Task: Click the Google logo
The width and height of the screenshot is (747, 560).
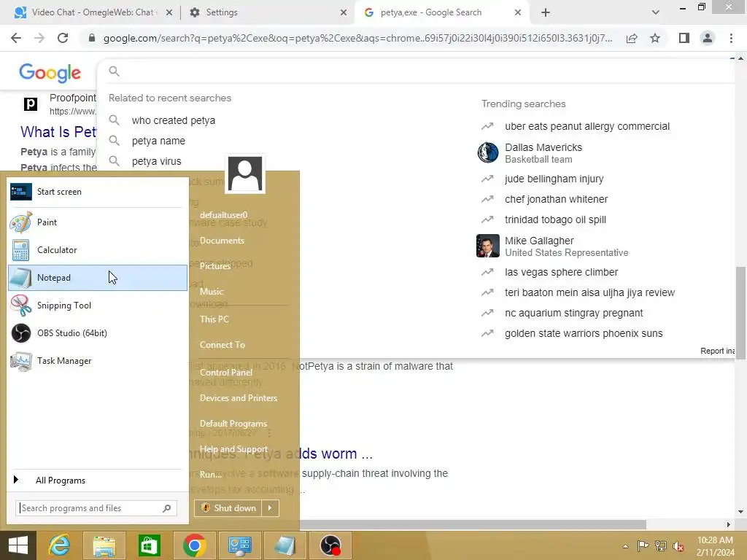Action: (50, 73)
